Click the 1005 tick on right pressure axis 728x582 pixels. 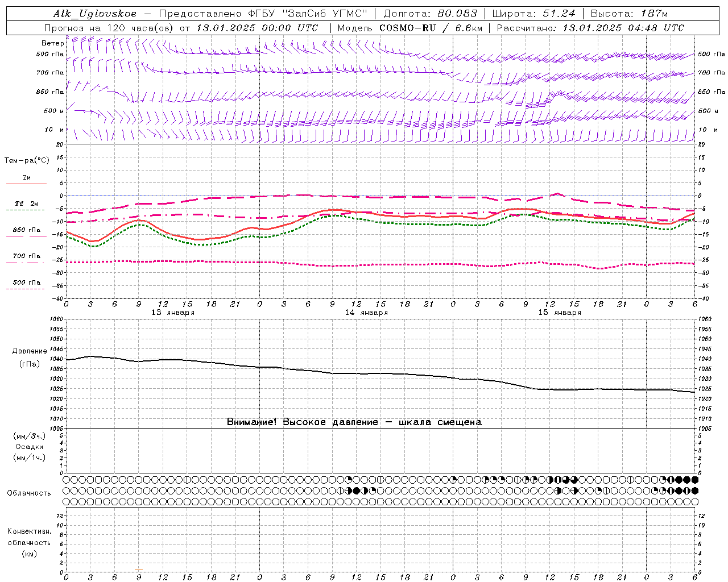[704, 429]
